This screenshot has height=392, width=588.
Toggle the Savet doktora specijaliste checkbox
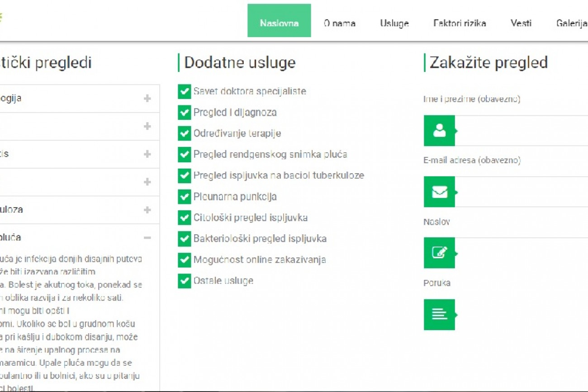[185, 91]
